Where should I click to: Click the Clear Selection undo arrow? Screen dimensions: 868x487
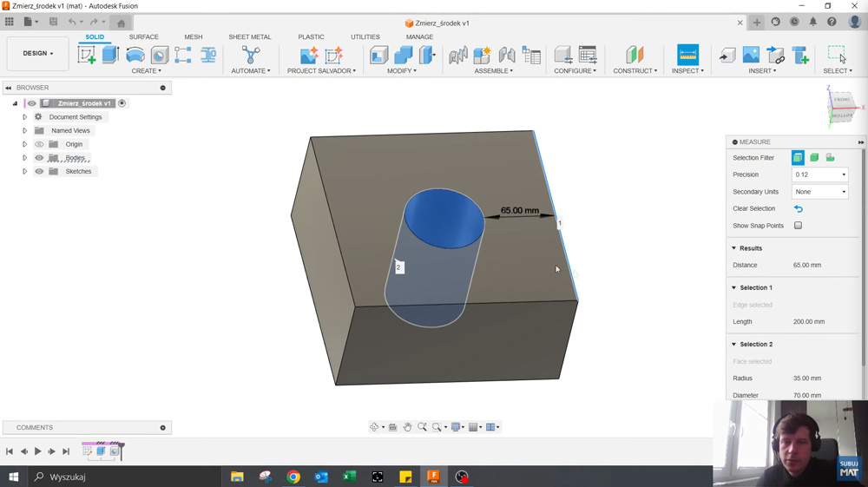[x=798, y=209]
